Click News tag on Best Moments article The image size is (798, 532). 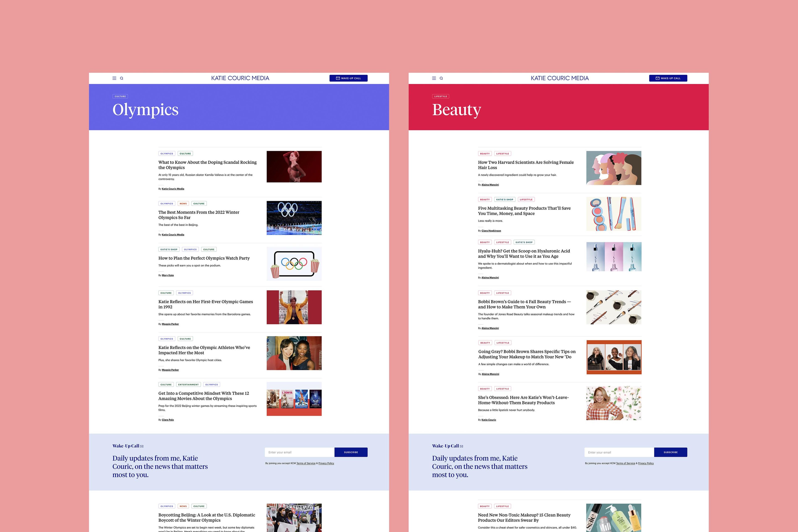click(183, 204)
